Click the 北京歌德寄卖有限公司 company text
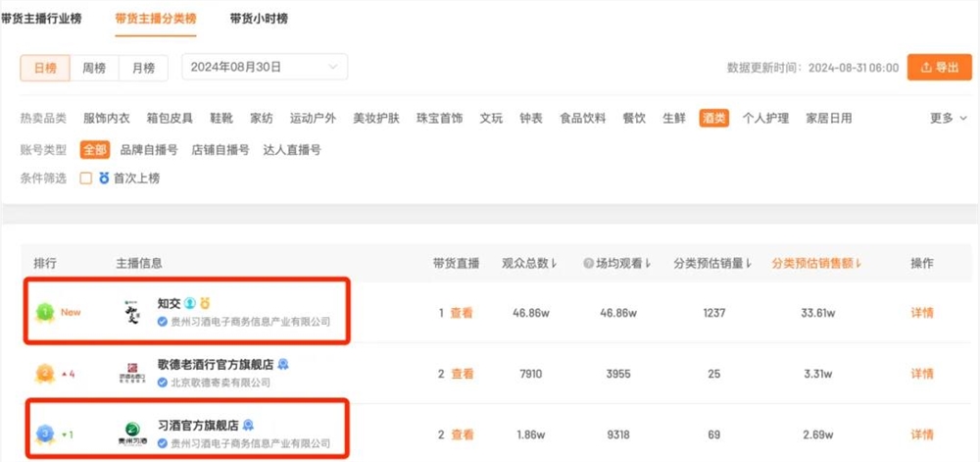The width and height of the screenshot is (980, 462). [220, 383]
